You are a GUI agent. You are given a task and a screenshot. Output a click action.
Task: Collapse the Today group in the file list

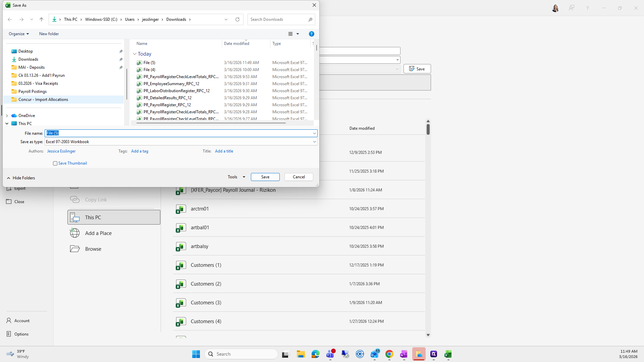coord(135,54)
